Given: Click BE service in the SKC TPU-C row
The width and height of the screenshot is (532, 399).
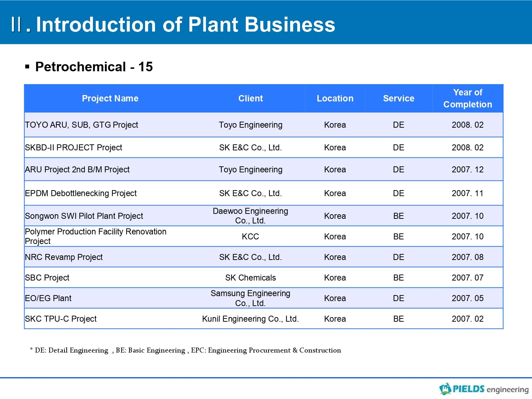Looking at the screenshot, I should (x=399, y=319).
